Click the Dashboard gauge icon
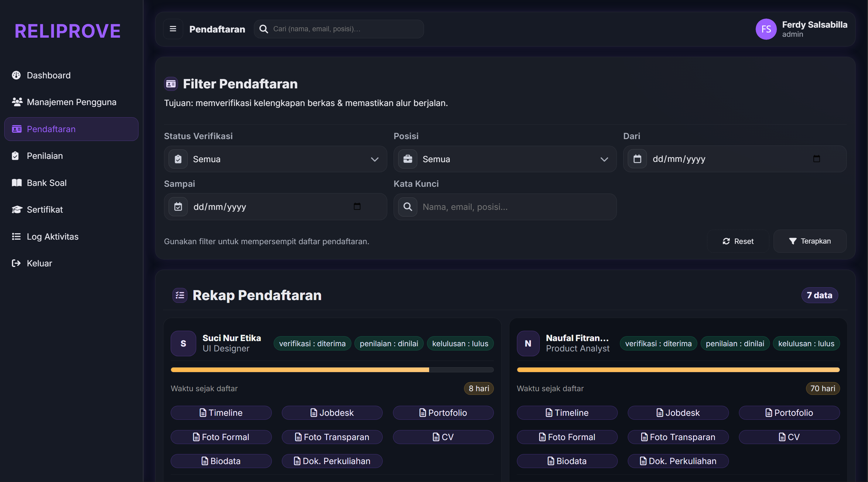This screenshot has width=868, height=482. click(16, 75)
